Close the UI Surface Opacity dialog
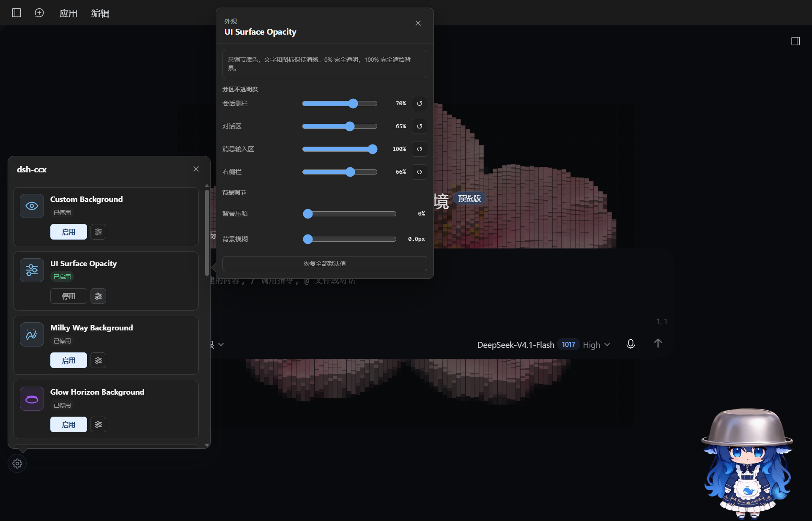The image size is (812, 521). point(418,23)
